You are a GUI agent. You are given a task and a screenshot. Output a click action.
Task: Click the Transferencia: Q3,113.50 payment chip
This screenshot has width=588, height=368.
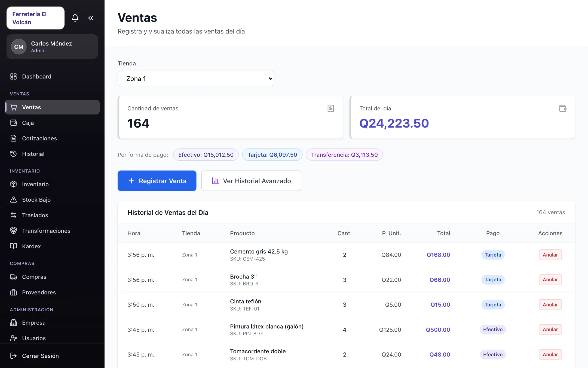(344, 155)
